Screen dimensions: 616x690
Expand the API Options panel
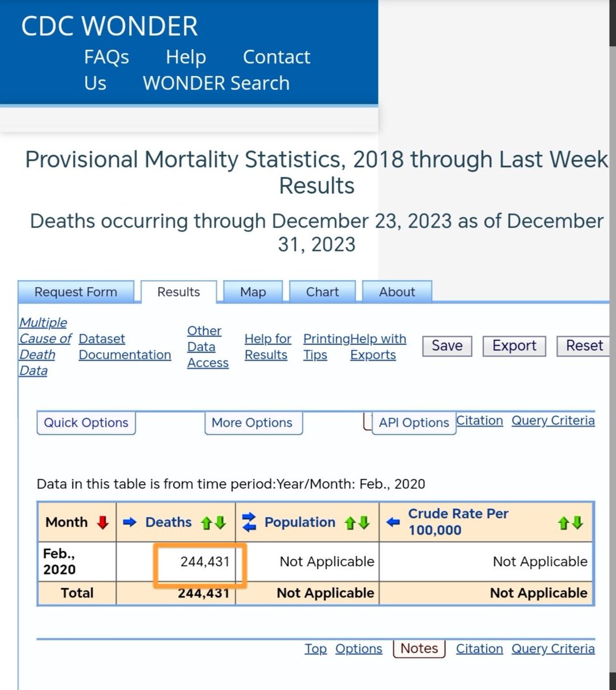pos(414,423)
